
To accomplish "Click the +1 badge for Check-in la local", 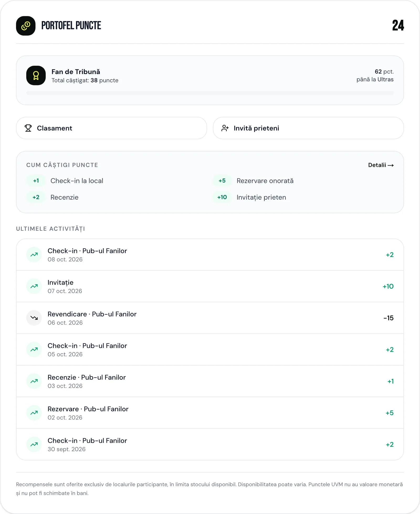I will click(x=36, y=181).
